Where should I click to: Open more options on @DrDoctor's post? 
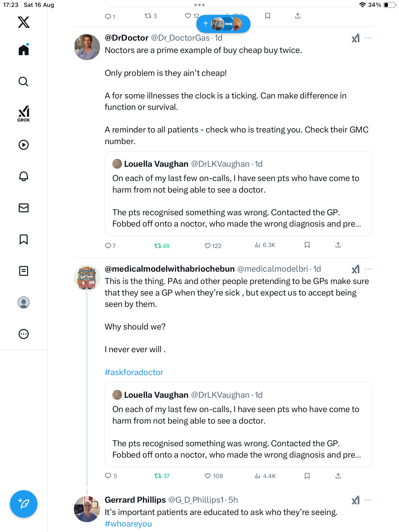coord(368,38)
